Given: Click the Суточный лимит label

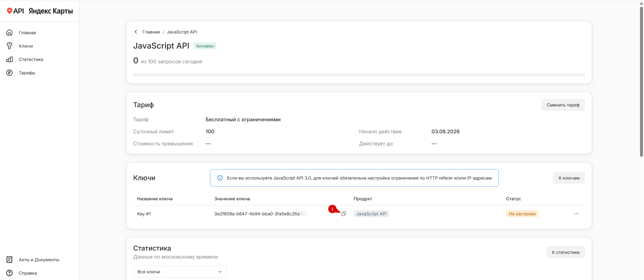Looking at the screenshot, I should point(154,132).
